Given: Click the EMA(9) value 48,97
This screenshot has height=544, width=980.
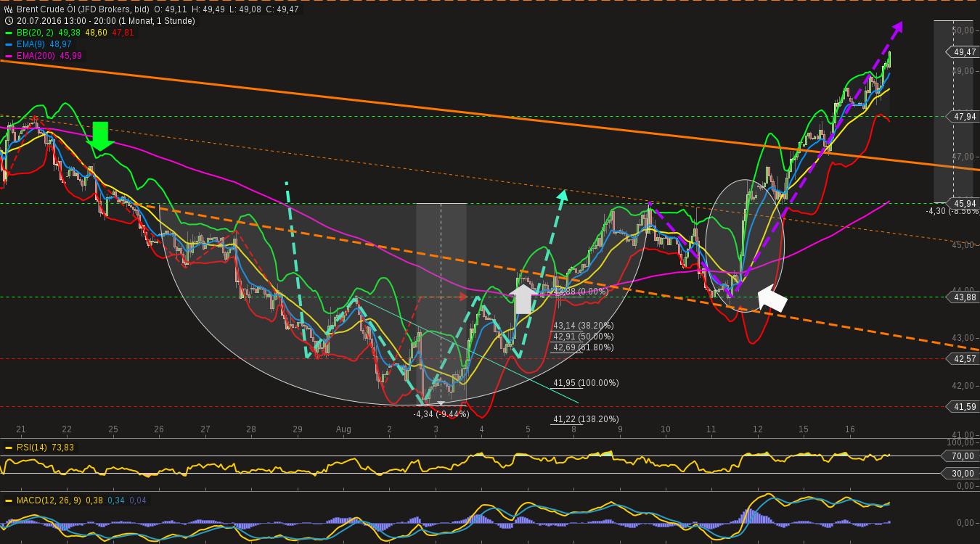Looking at the screenshot, I should (x=61, y=44).
